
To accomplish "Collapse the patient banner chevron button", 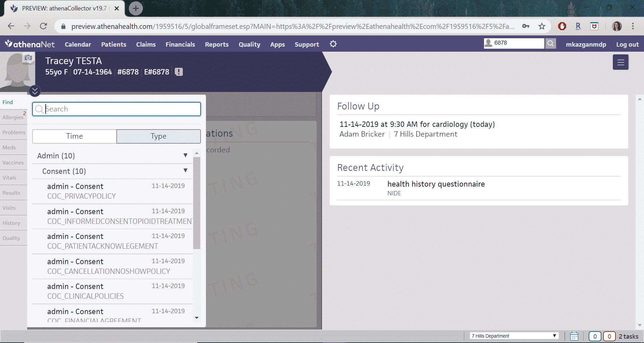I will (x=35, y=91).
